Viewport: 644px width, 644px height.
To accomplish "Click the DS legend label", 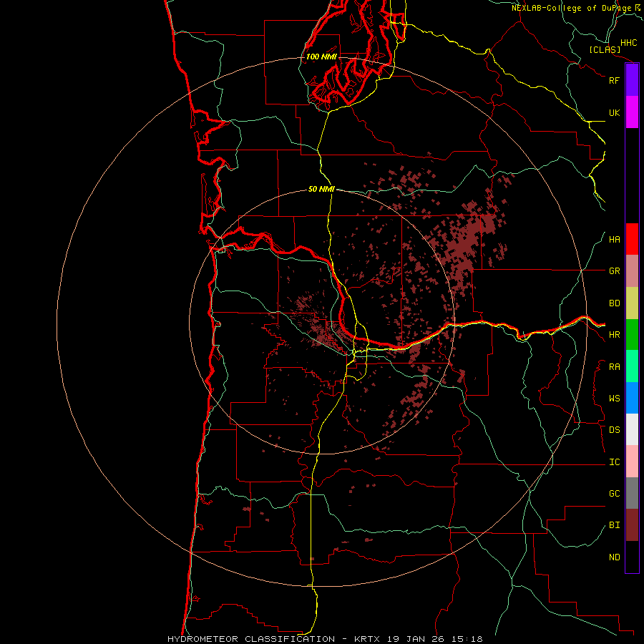I will click(x=614, y=430).
